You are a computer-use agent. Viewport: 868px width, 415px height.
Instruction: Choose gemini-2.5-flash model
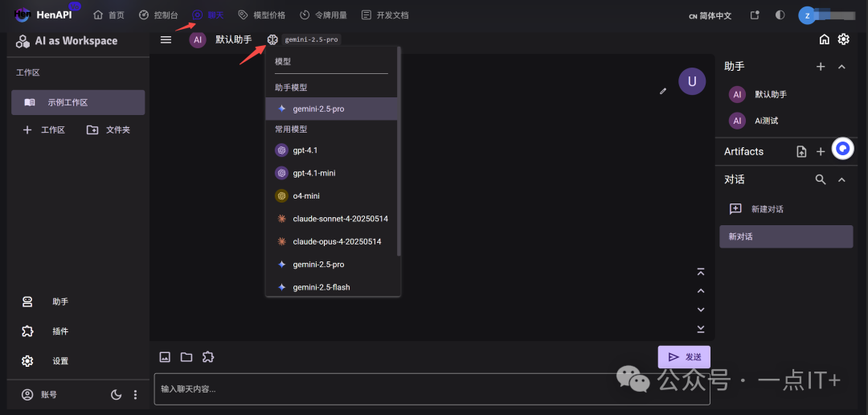[x=331, y=287]
